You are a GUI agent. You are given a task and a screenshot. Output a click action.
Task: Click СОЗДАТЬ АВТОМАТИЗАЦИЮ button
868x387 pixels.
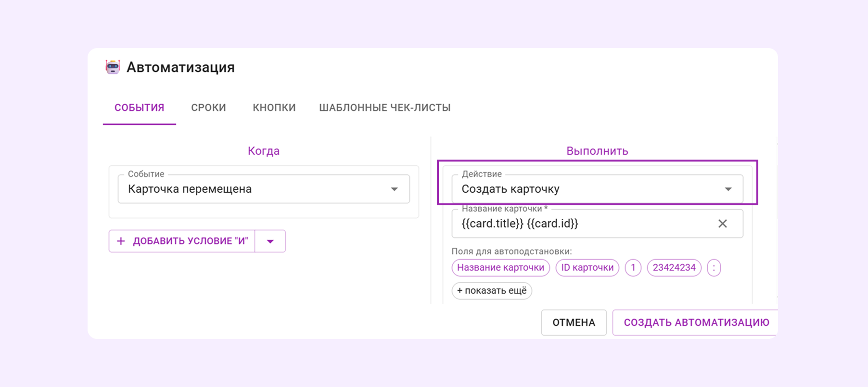pos(696,323)
